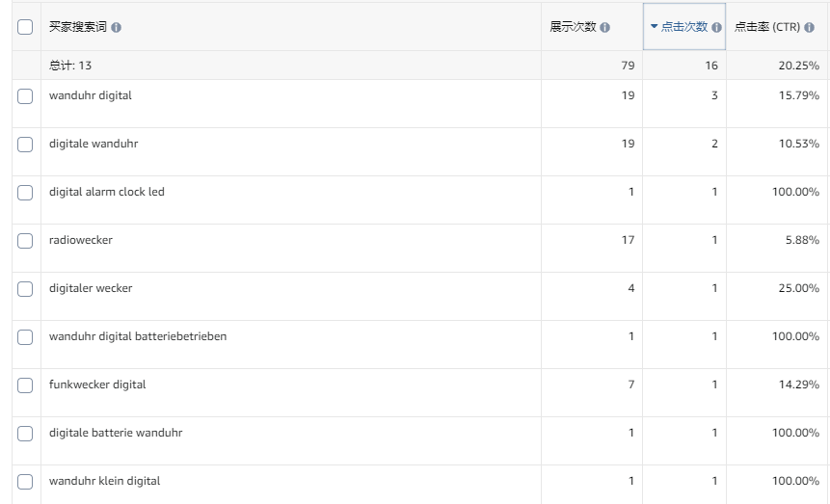This screenshot has height=504, width=830.
Task: Click digitaler wecker impressions value 4
Action: (631, 288)
